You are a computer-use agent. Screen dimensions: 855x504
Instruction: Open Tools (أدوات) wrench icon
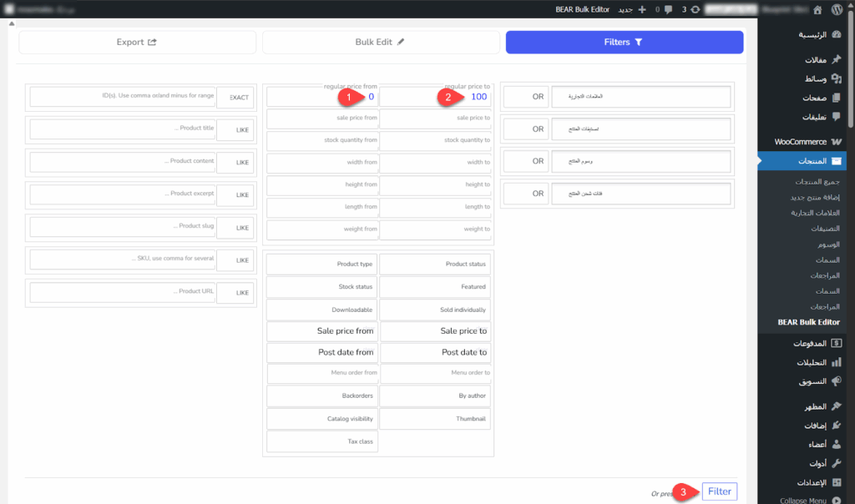tap(837, 463)
